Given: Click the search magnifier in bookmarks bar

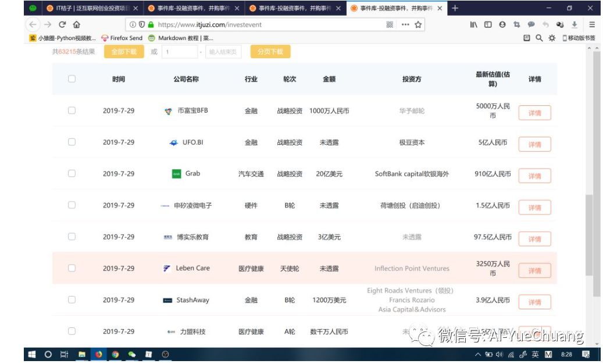Looking at the screenshot, I should [x=539, y=38].
